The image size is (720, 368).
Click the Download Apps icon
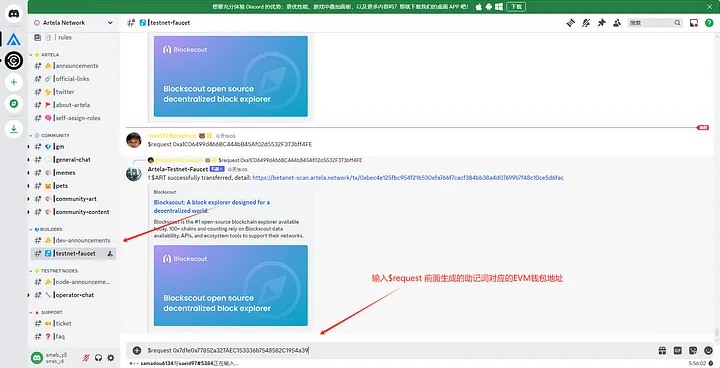click(x=14, y=129)
